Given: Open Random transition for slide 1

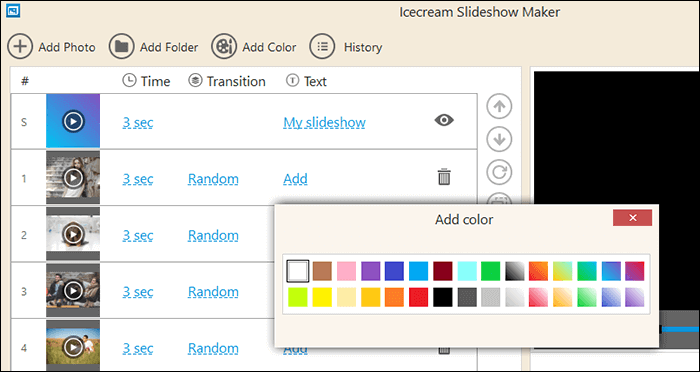Looking at the screenshot, I should 213,179.
